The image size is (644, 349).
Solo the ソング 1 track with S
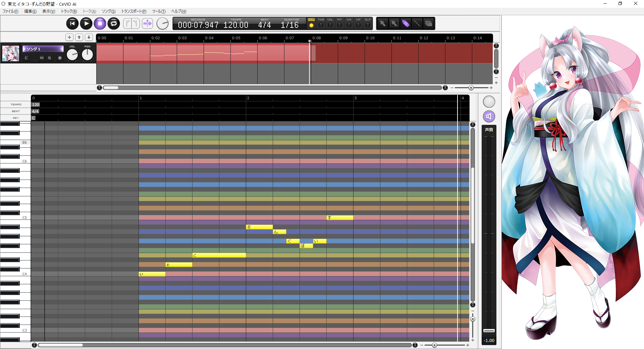(x=49, y=58)
